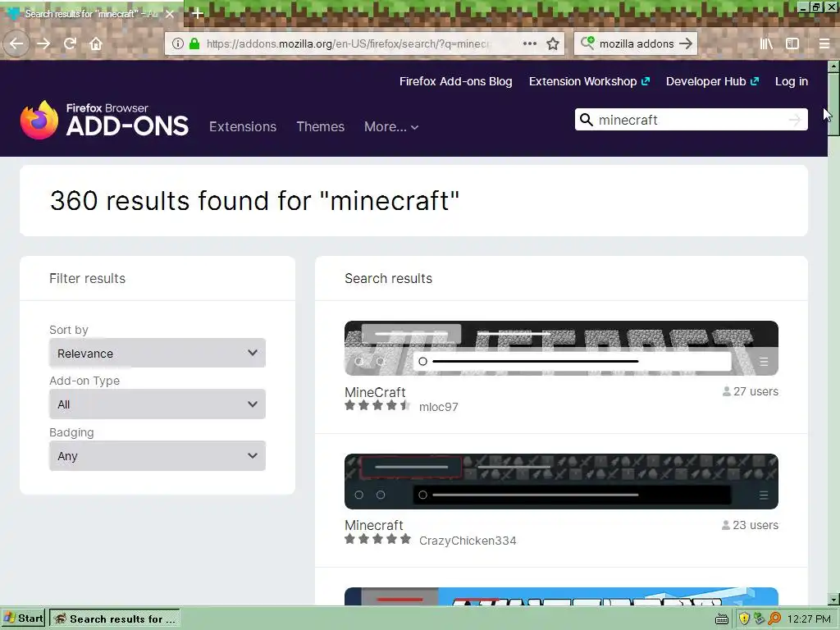Open a new tab with plus

coord(197,13)
